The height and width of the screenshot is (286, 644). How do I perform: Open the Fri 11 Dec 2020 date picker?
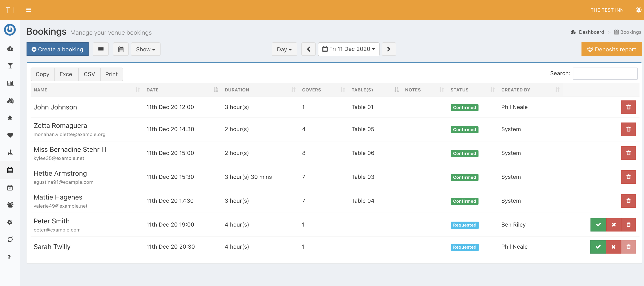349,49
